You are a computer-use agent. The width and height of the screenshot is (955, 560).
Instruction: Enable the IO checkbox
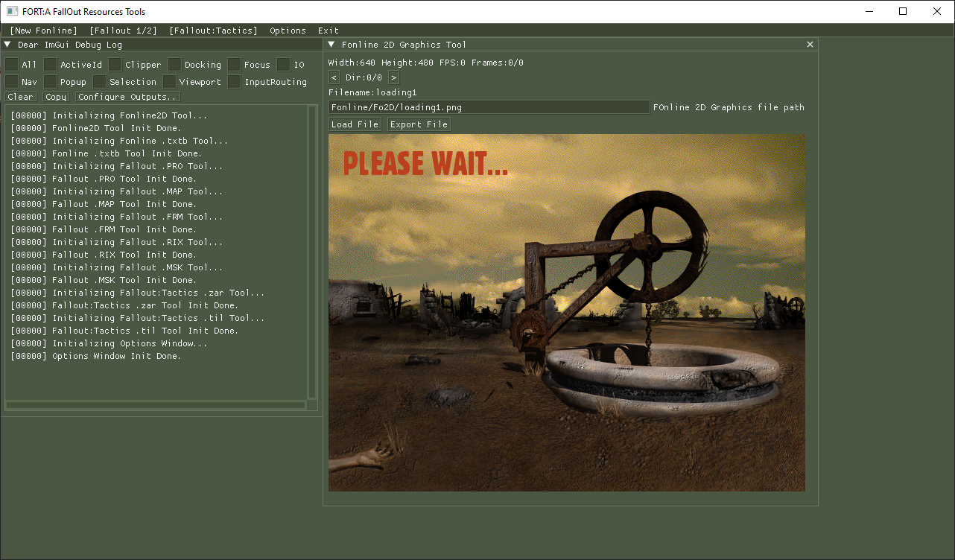tap(283, 65)
